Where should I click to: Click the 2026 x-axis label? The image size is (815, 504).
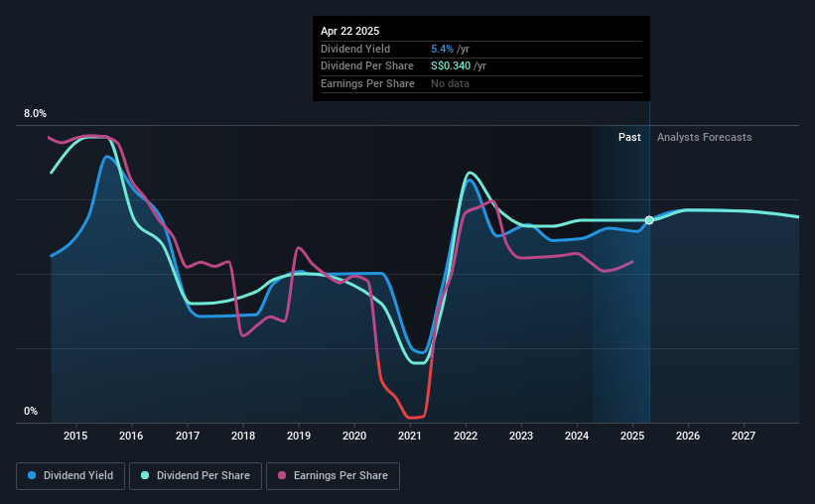click(688, 436)
